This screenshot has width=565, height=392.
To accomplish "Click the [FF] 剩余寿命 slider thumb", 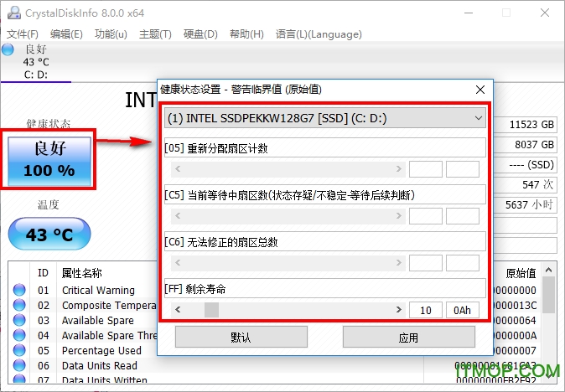I will [x=211, y=310].
